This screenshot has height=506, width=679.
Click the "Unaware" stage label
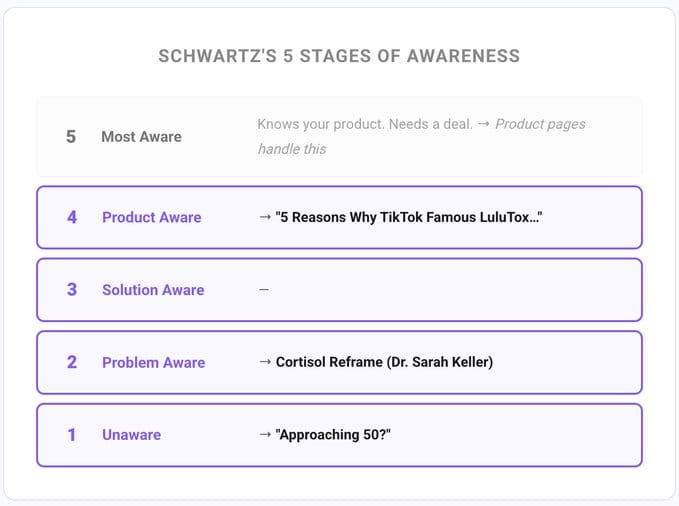coord(131,435)
